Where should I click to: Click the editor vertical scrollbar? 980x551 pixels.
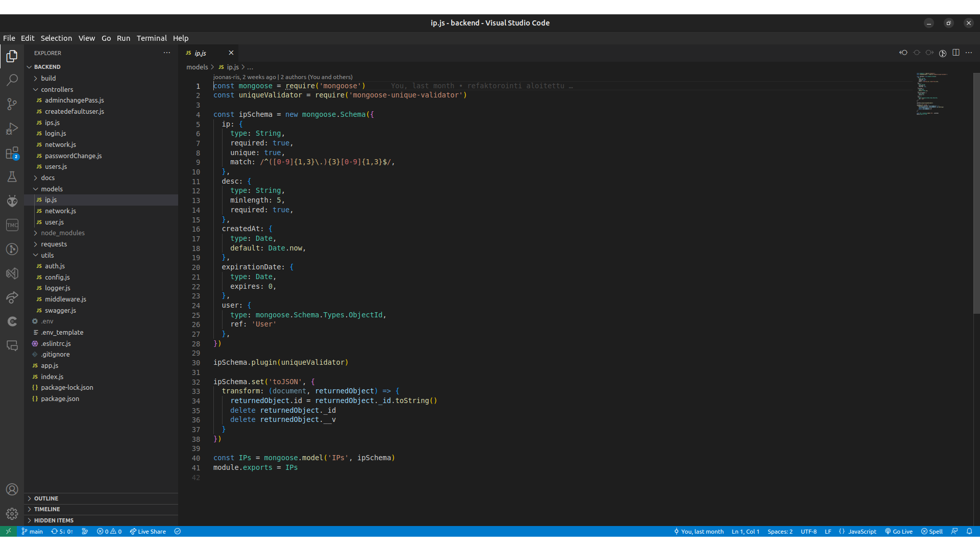(976, 194)
